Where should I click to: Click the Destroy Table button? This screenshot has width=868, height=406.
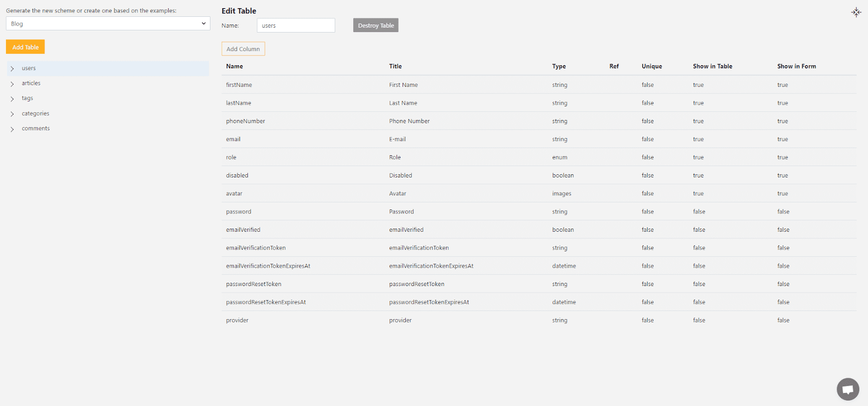pos(376,26)
